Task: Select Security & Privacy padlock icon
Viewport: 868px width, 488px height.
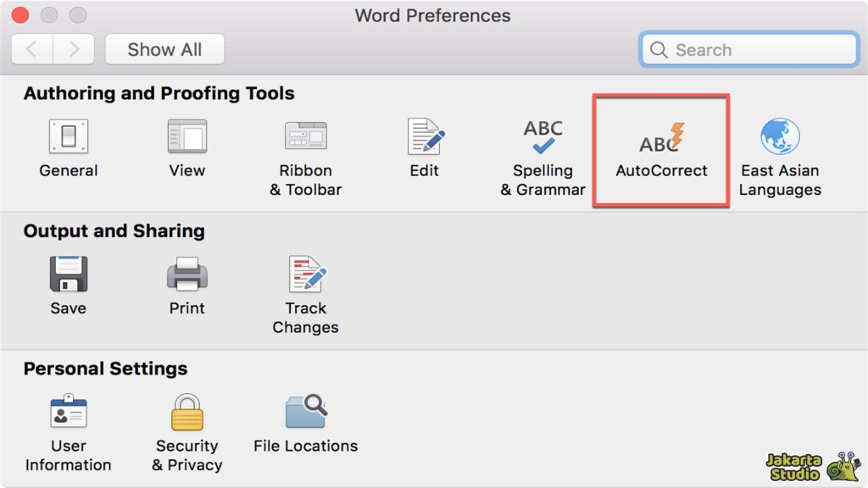Action: [x=187, y=413]
